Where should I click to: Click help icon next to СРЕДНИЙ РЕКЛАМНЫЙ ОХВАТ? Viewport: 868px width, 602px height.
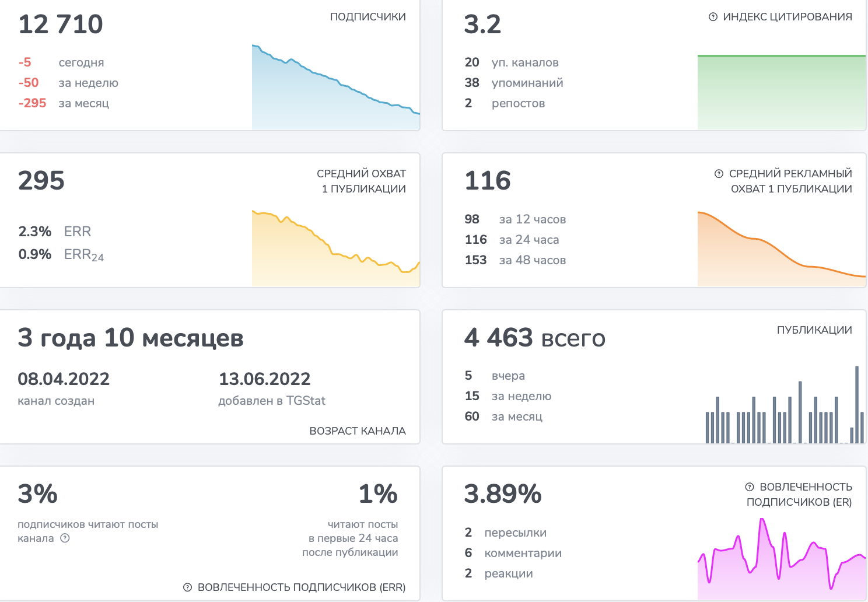(719, 174)
